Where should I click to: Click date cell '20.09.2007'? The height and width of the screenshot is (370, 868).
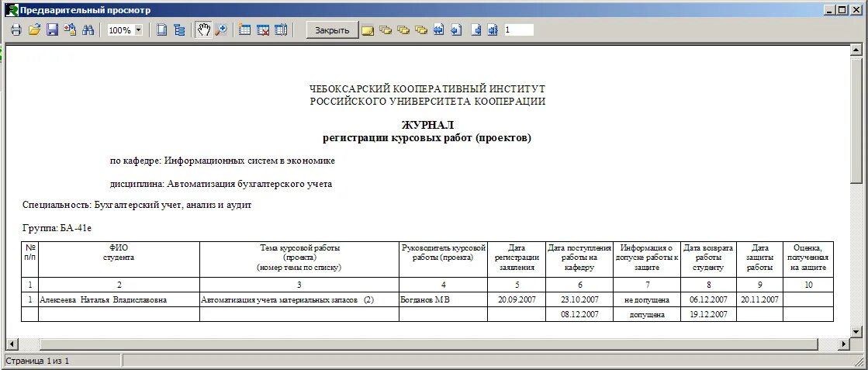(517, 299)
